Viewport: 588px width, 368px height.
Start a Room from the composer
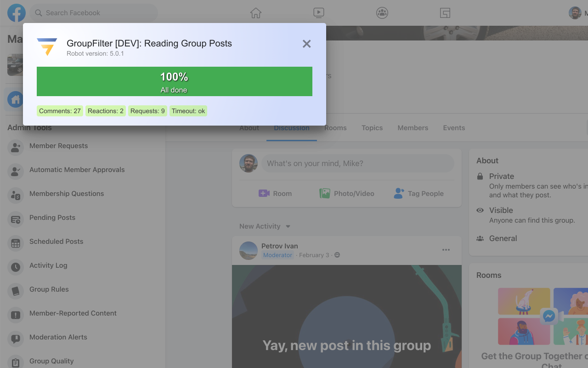(x=275, y=193)
